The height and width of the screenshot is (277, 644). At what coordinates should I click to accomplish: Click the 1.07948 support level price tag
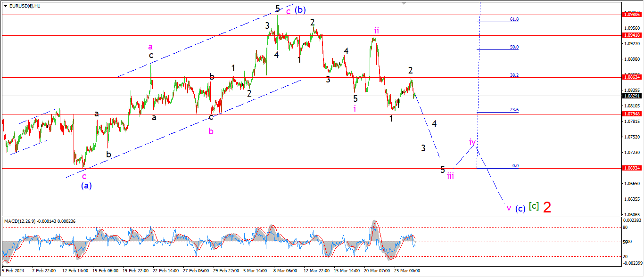632,114
